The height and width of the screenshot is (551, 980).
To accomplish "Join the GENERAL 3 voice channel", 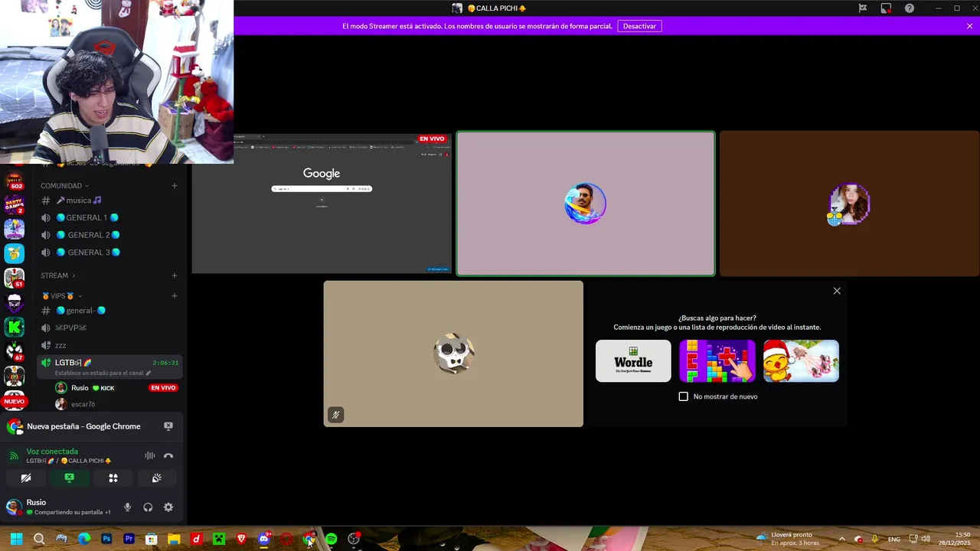I will (109, 253).
